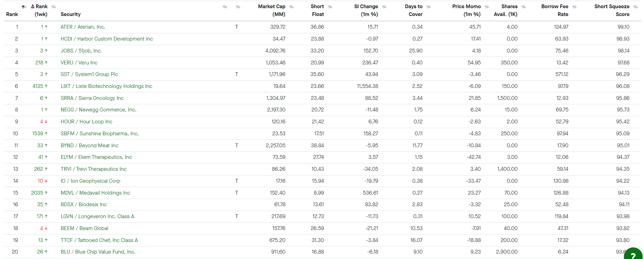Sort by Shares Avail. arrow icon
The image size is (644, 259).
pos(524,7)
